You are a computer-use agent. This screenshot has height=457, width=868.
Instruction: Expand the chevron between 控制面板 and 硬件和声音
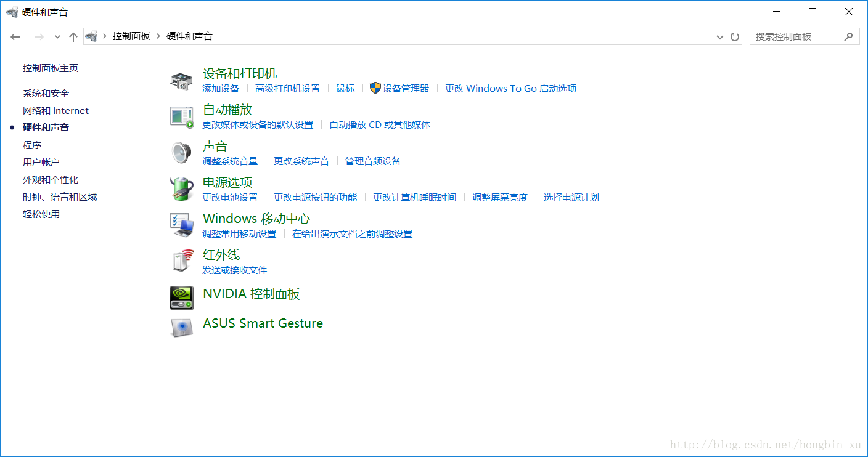(x=158, y=36)
